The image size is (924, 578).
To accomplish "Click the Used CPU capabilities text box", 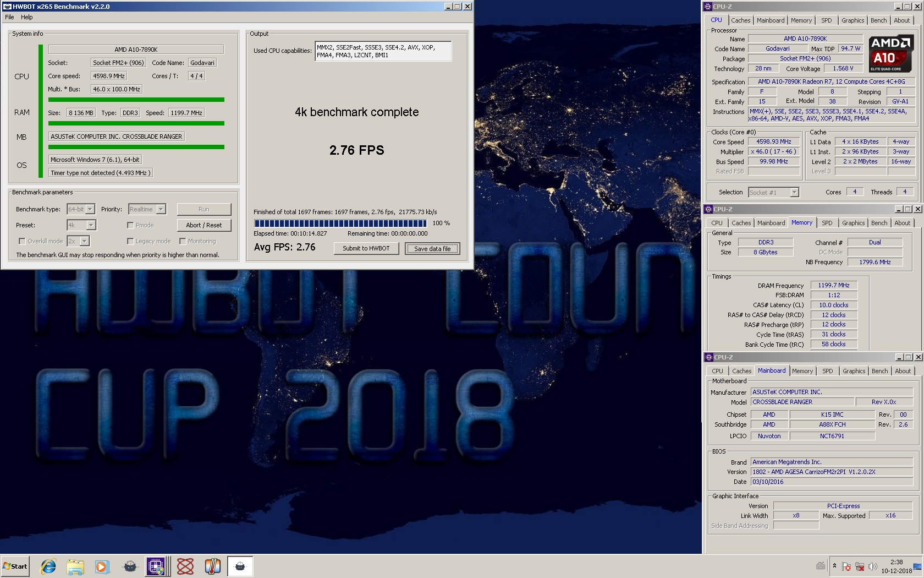I will tap(383, 51).
